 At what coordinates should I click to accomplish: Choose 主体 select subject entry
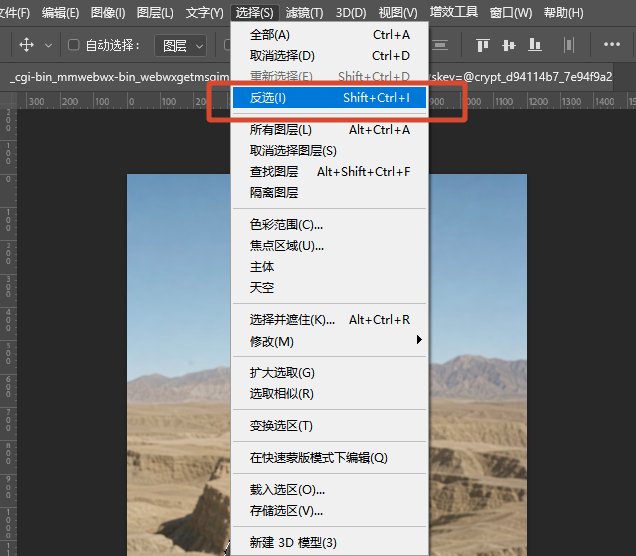click(x=329, y=267)
